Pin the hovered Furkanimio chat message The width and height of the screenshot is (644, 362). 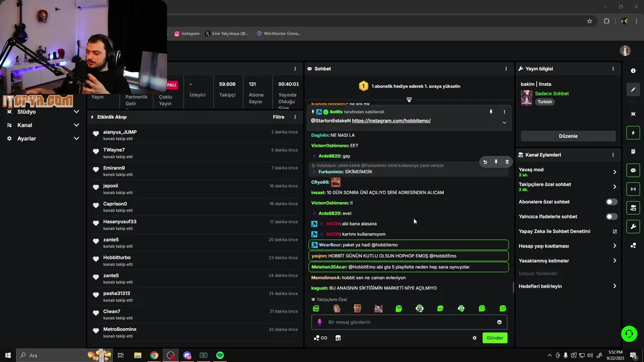point(496,162)
